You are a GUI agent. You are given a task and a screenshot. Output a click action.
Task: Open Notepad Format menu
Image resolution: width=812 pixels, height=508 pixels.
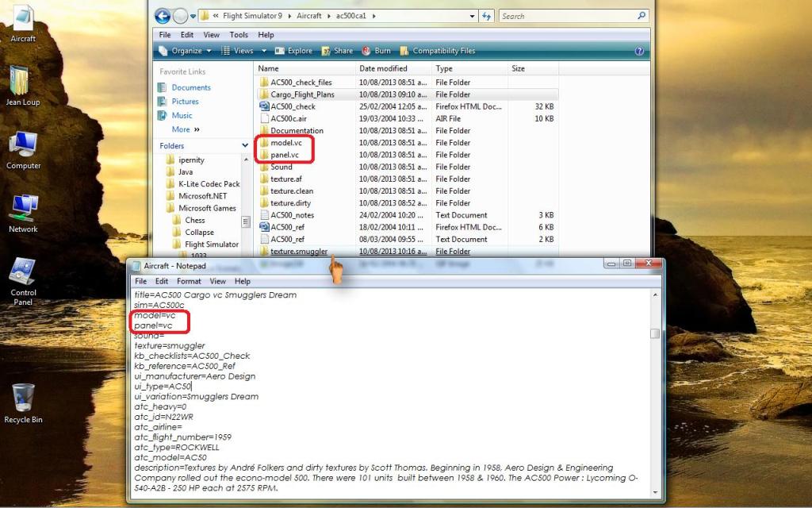(x=189, y=281)
